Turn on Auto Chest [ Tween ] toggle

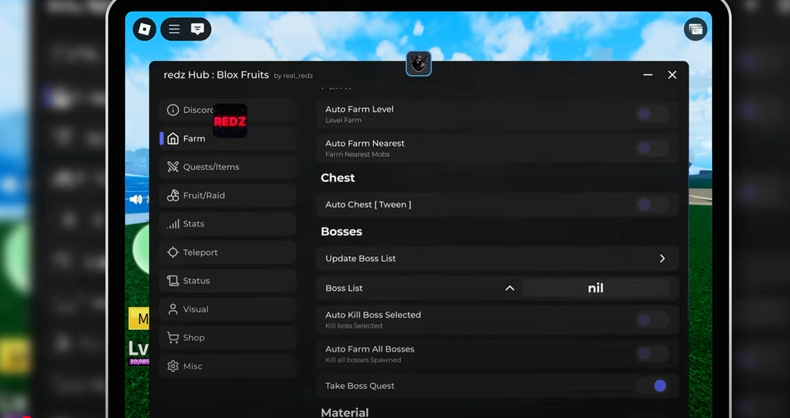(652, 204)
